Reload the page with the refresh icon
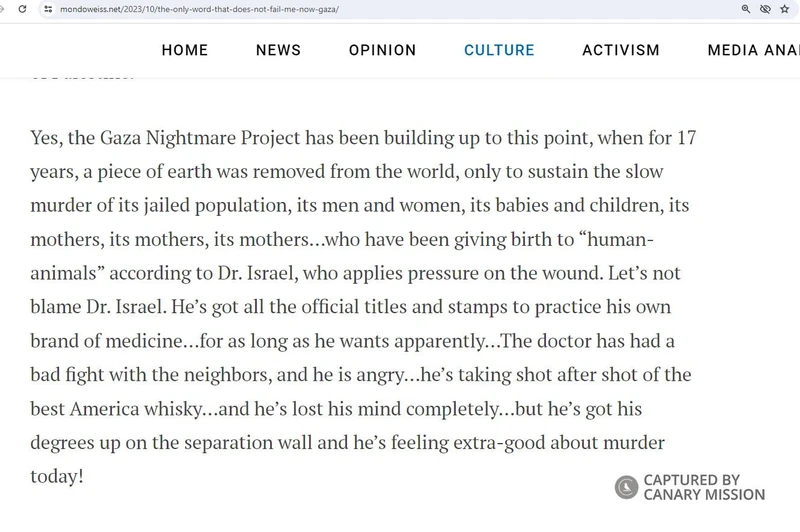The image size is (800, 532). 22,8
